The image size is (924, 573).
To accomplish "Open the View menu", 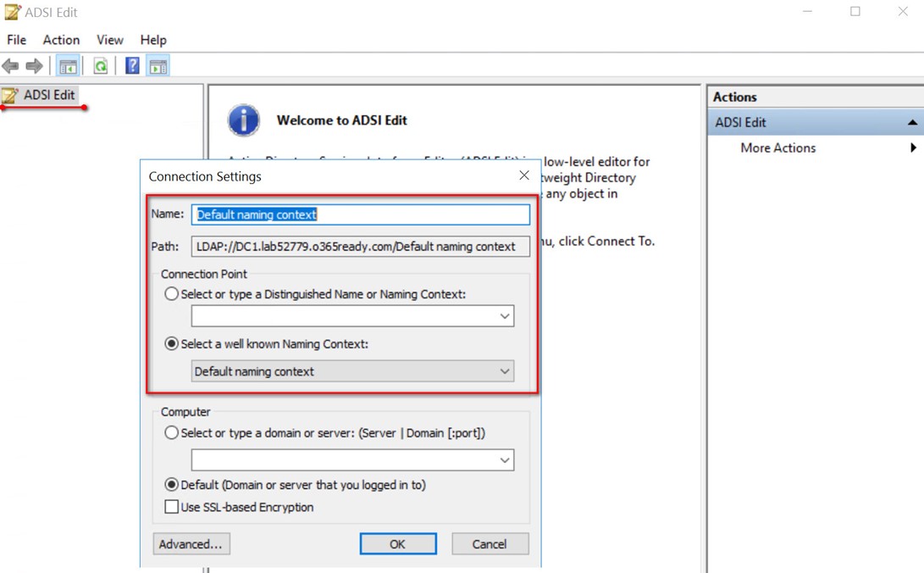I will click(110, 40).
